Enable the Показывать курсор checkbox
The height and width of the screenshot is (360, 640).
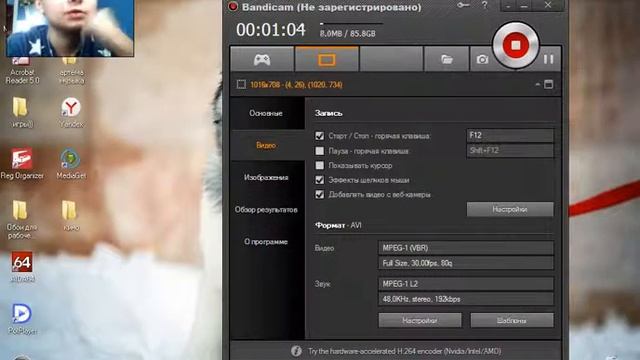[320, 165]
